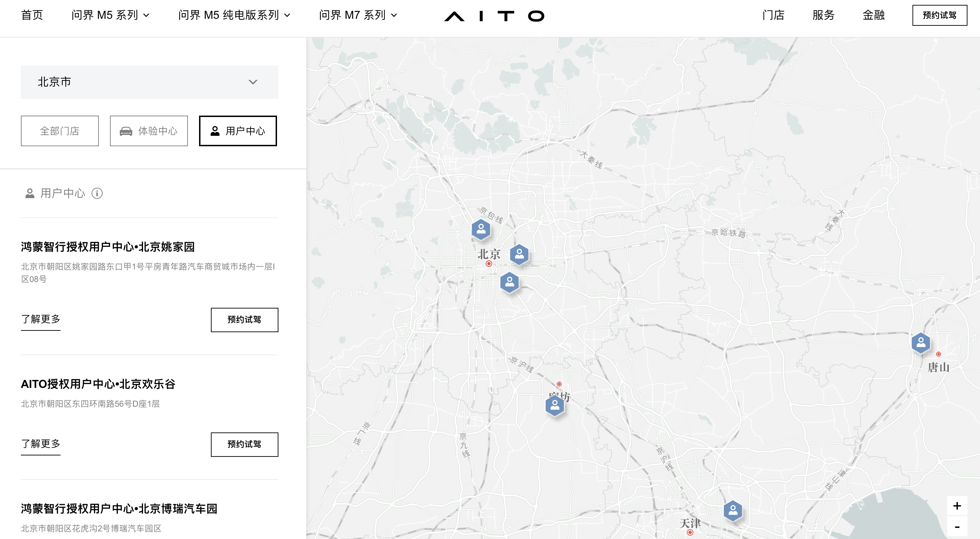
Task: Filter by 全部门店
Action: tap(60, 131)
